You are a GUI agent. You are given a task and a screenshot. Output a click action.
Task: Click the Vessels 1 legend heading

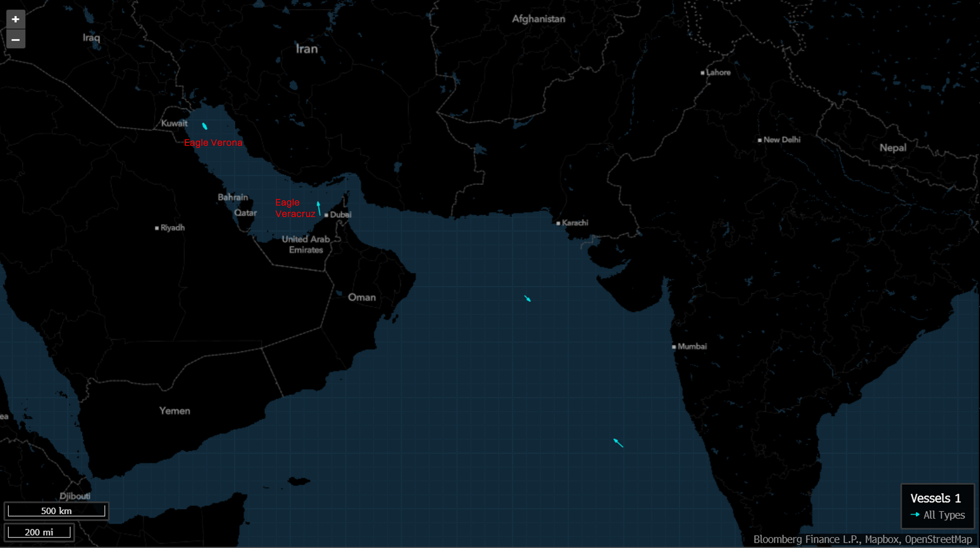935,498
